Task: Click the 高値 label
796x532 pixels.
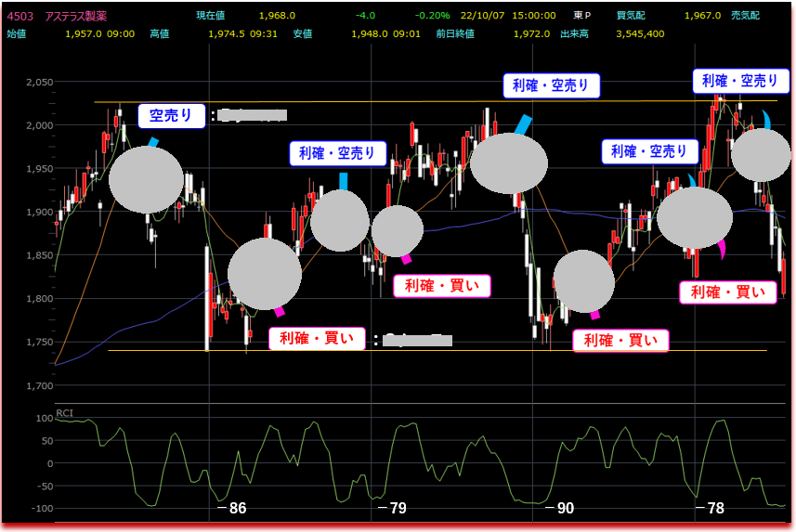Action: click(x=160, y=34)
